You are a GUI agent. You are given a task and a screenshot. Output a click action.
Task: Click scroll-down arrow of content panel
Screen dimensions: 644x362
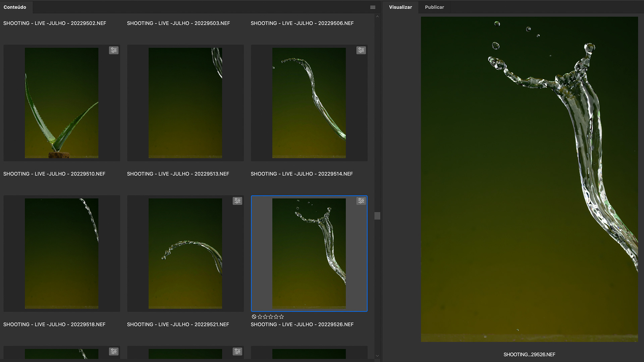click(377, 356)
